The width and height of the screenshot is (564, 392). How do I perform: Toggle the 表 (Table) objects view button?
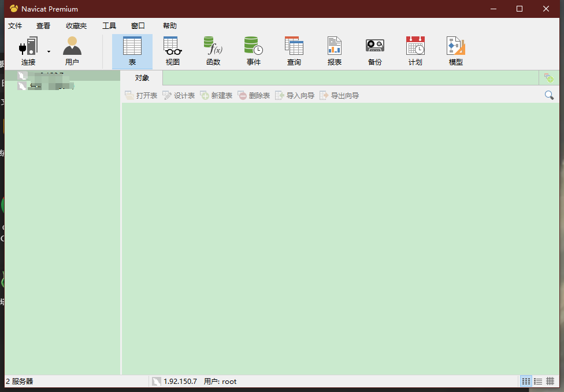(132, 51)
